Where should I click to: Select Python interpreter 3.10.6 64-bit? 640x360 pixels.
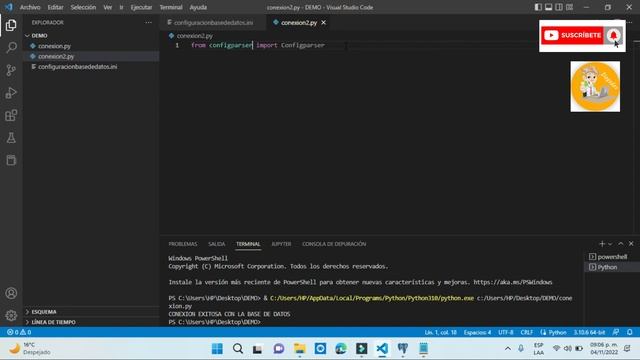589,332
